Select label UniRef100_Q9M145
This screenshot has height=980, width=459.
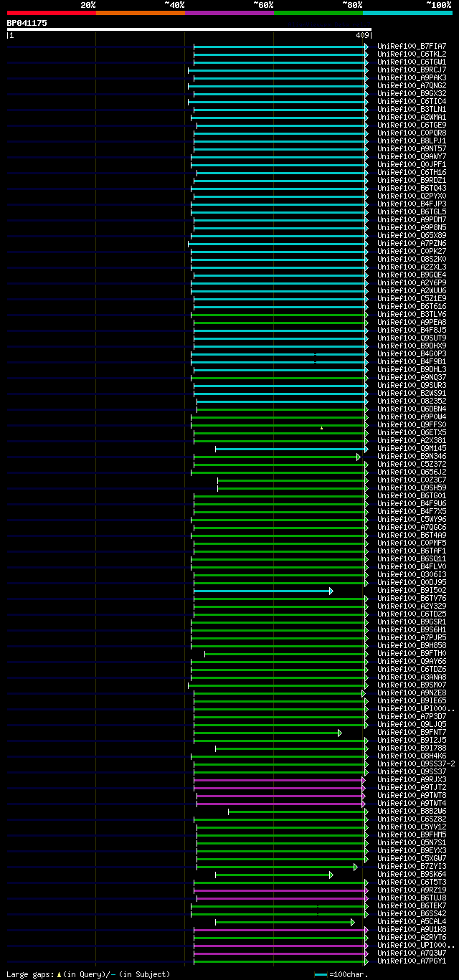tap(412, 448)
